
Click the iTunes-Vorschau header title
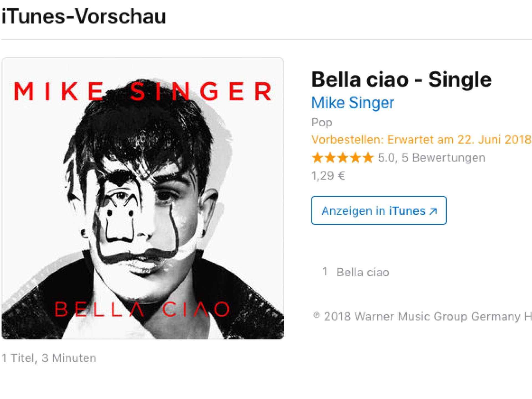click(84, 16)
